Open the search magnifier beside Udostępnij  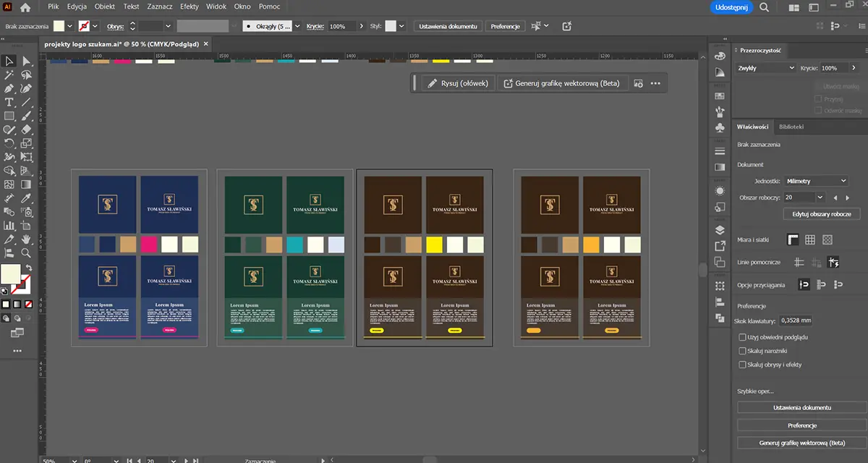(765, 7)
